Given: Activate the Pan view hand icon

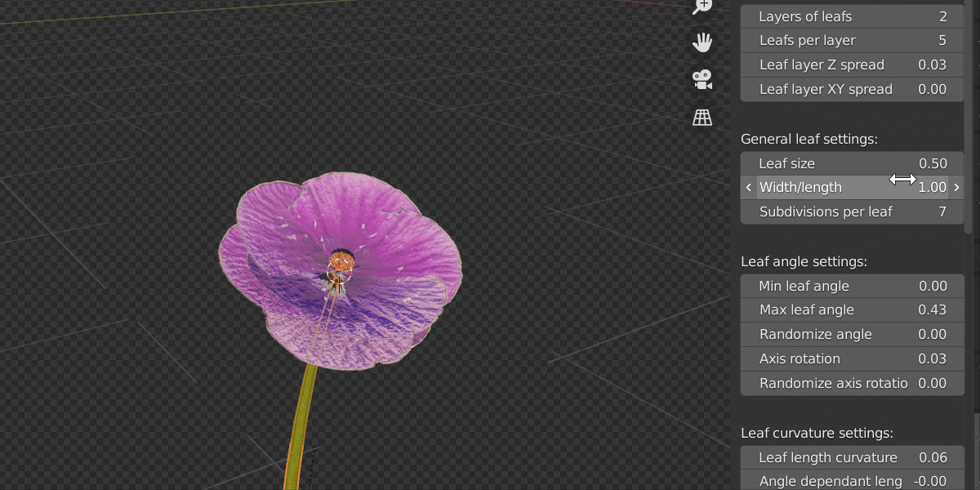Looking at the screenshot, I should [702, 42].
